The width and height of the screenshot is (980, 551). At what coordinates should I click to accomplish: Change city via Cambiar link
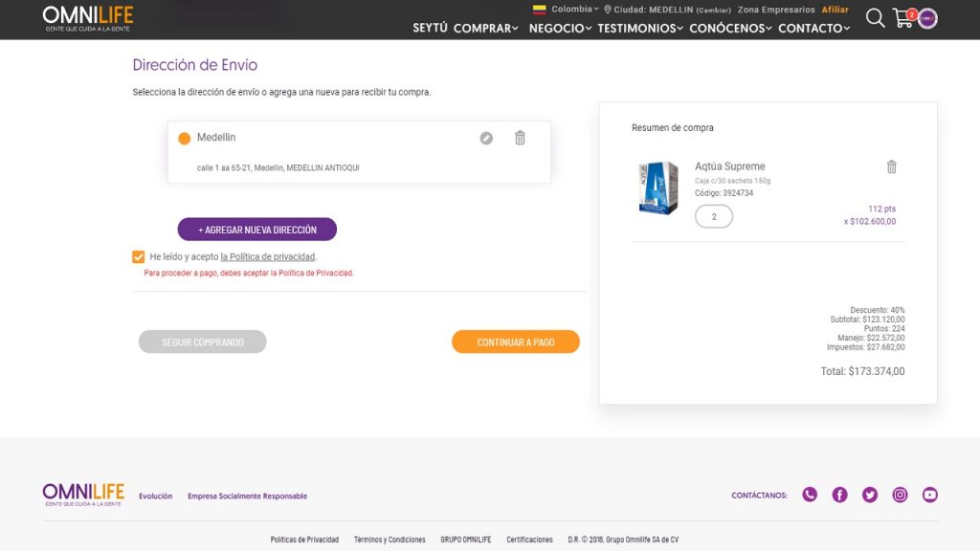coord(713,10)
